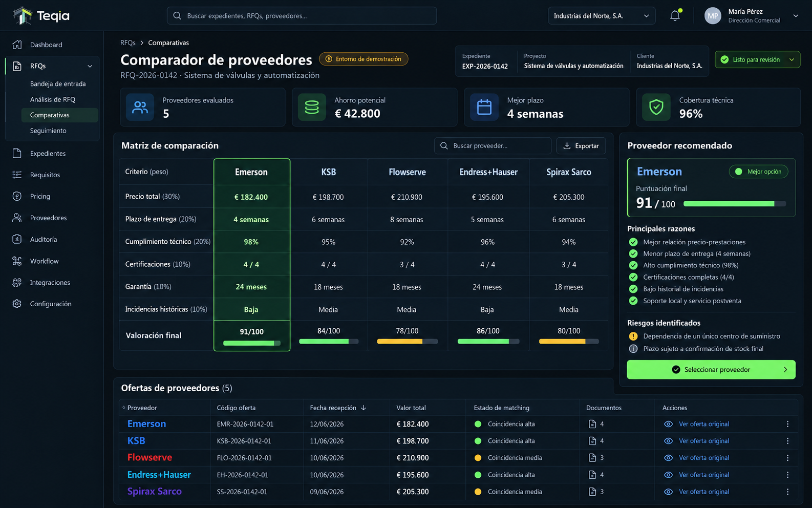The image size is (812, 508).
Task: Click the Auditoría sidebar icon
Action: tap(17, 239)
